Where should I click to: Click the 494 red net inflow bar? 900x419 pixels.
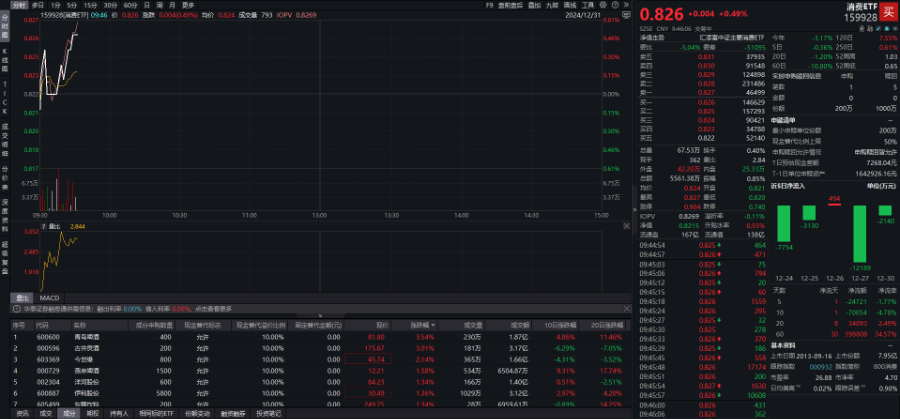(x=833, y=203)
